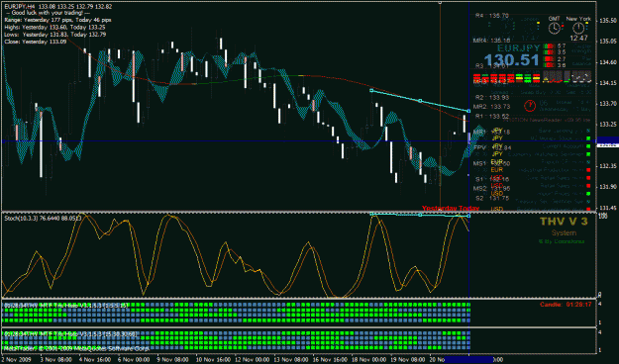The height and width of the screenshot is (364, 619).
Task: Click the 12:47 New York time readout
Action: point(578,39)
